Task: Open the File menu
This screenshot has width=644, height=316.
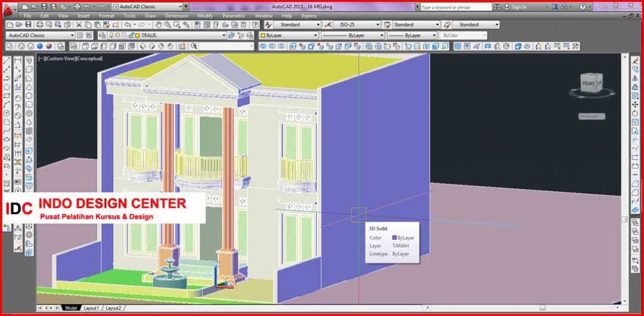Action: pos(28,16)
